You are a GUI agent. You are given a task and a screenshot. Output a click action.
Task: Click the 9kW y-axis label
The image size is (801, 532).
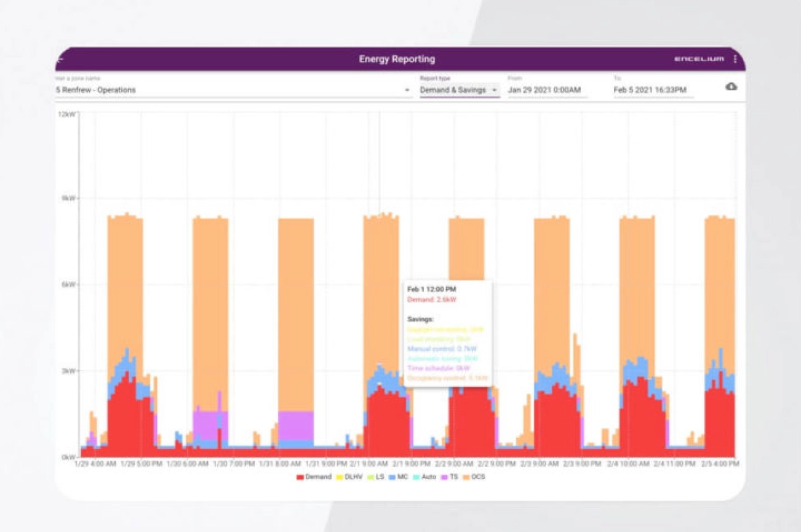tap(68, 199)
